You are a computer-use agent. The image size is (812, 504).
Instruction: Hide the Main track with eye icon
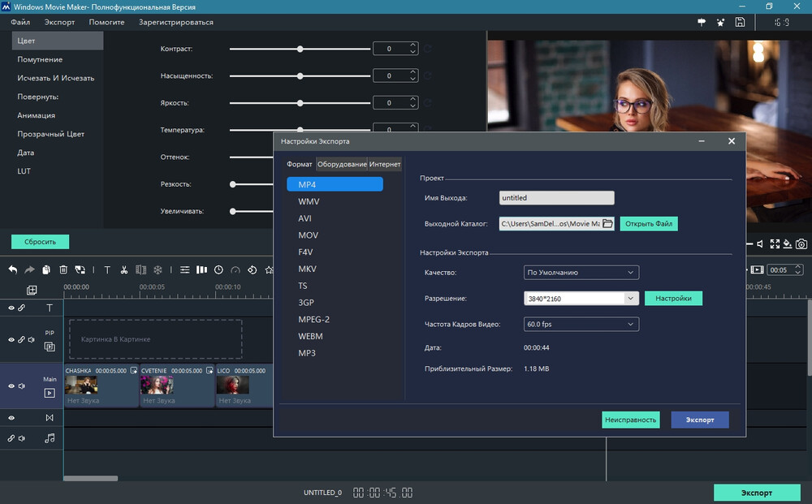[x=11, y=386]
